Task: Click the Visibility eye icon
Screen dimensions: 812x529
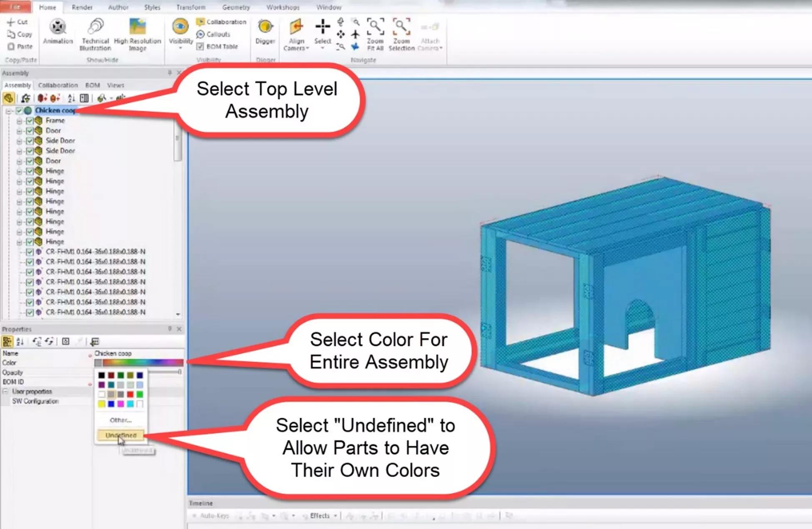Action: [180, 27]
